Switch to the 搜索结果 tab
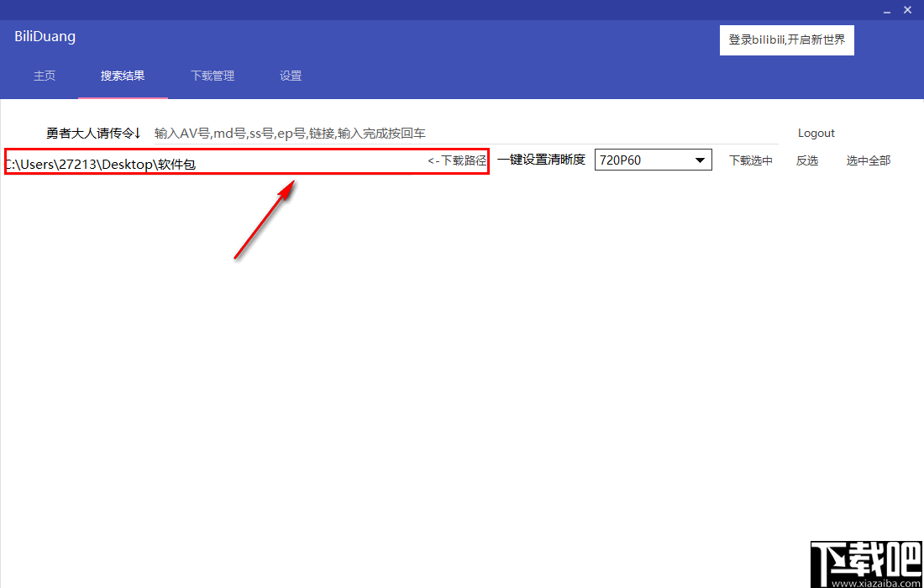The width and height of the screenshot is (924, 588). click(x=123, y=76)
